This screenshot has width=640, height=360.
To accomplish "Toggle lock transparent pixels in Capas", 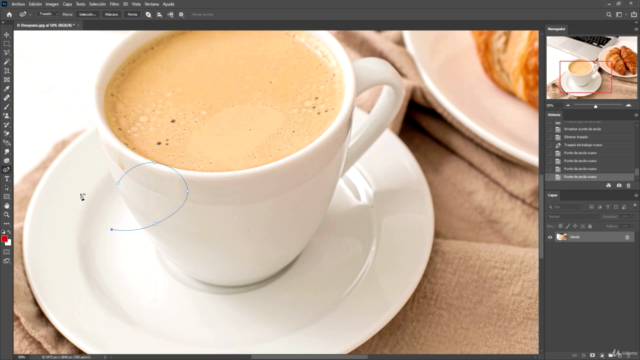I will point(560,226).
